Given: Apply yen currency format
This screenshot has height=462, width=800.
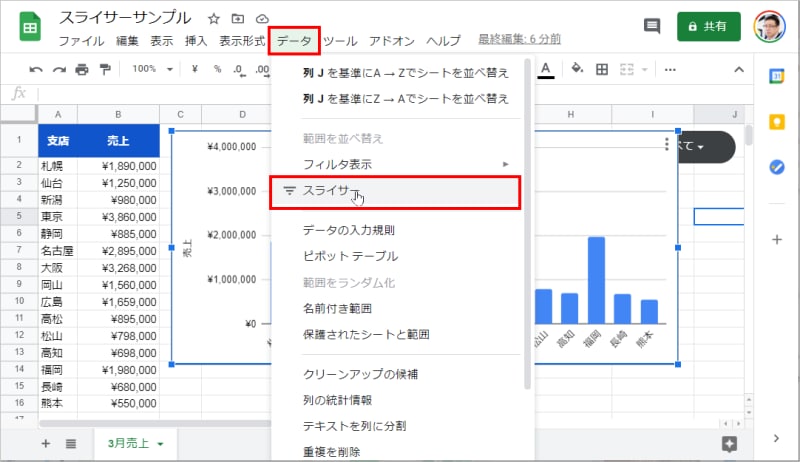Looking at the screenshot, I should [x=194, y=69].
